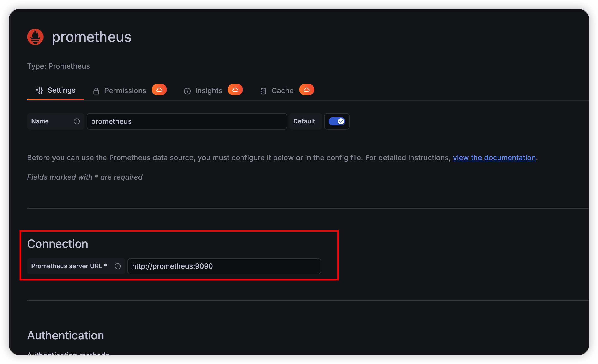The height and width of the screenshot is (364, 598).
Task: Click the Prometheus server URL info icon
Action: tap(118, 266)
